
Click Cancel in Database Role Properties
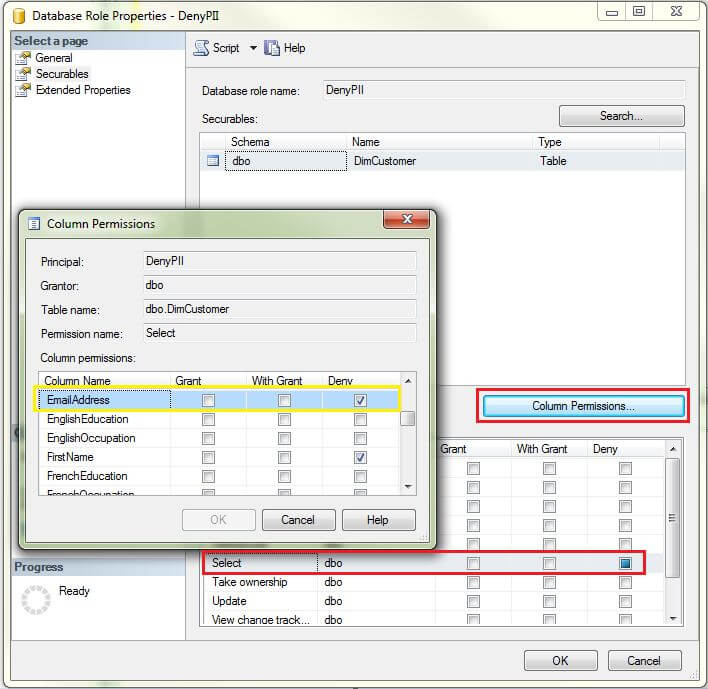[x=644, y=661]
